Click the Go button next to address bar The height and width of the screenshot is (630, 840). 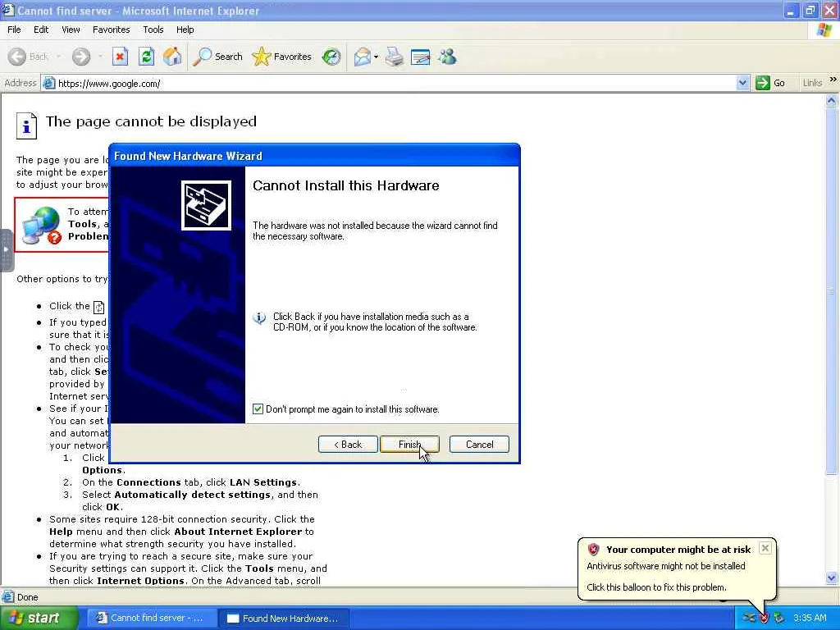click(x=770, y=83)
